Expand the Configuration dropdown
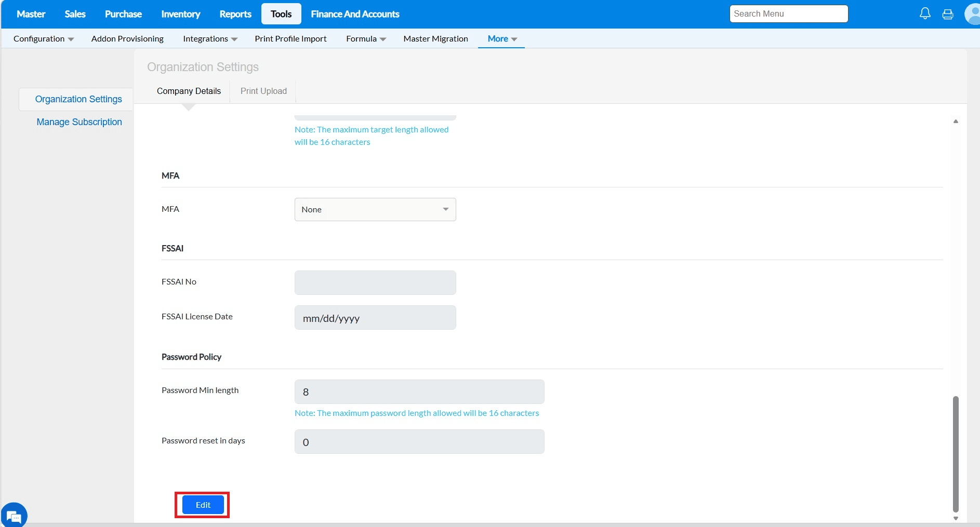Viewport: 980px width, 527px height. 44,38
